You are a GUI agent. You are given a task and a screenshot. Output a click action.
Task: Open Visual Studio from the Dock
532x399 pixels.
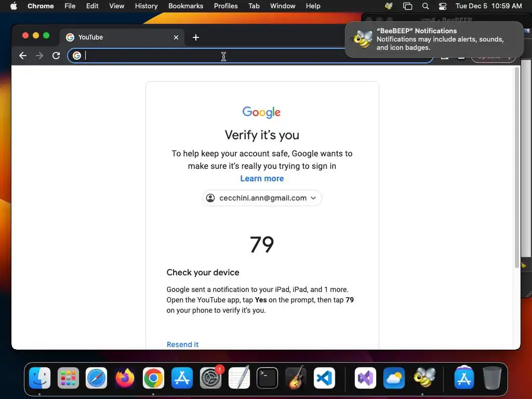point(365,378)
